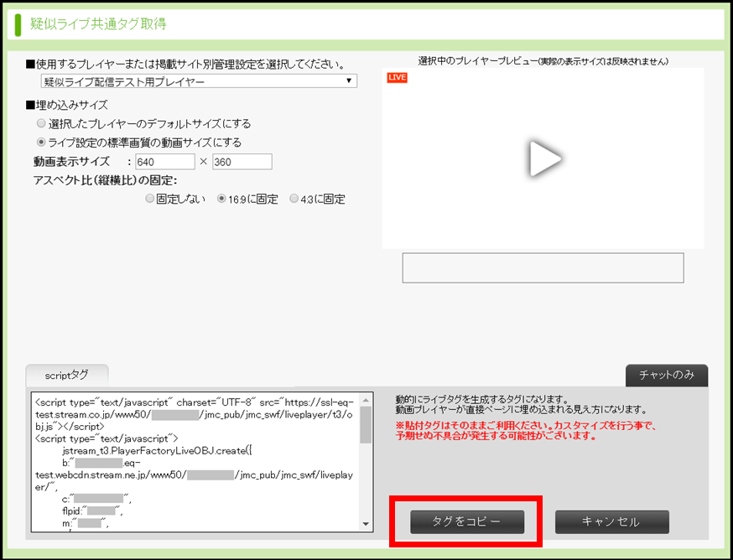Select ライブ設定の標準画質 size radio option
This screenshot has width=733, height=560.
42,143
